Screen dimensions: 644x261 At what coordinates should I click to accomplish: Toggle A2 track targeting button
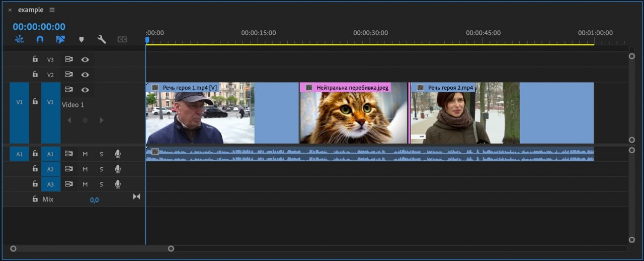coord(50,169)
